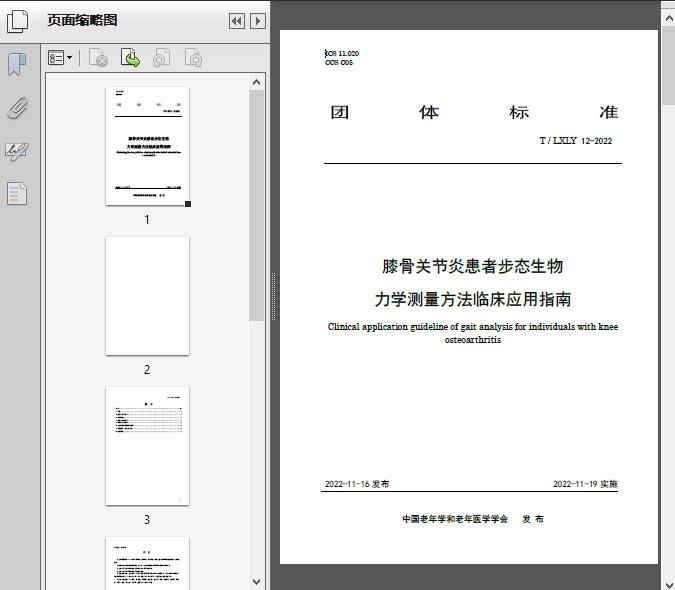
Task: Click the extract pages green-arrow icon
Action: coord(130,58)
